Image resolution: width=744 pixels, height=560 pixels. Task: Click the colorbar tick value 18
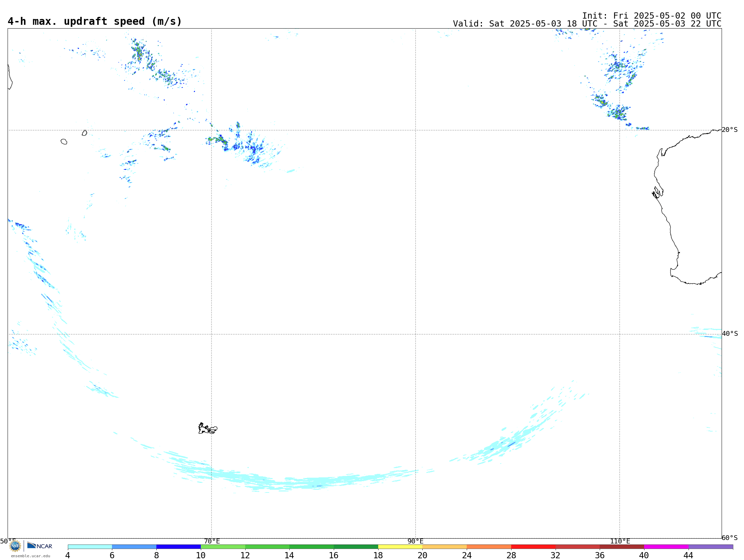click(x=378, y=555)
